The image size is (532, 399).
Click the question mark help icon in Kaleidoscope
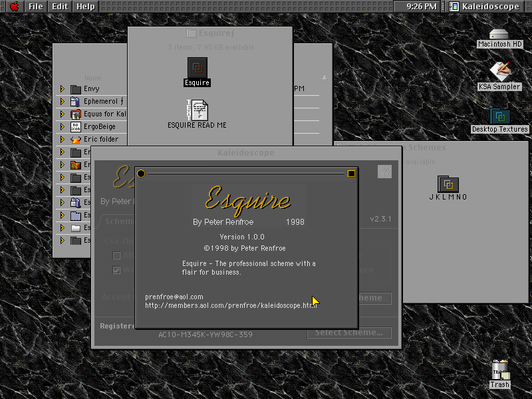click(x=384, y=172)
